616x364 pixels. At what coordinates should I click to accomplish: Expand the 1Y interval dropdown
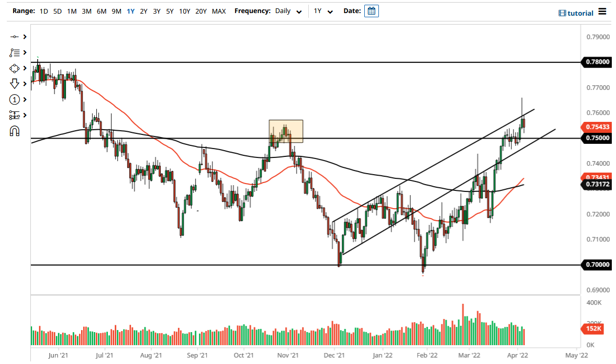pyautogui.click(x=323, y=10)
